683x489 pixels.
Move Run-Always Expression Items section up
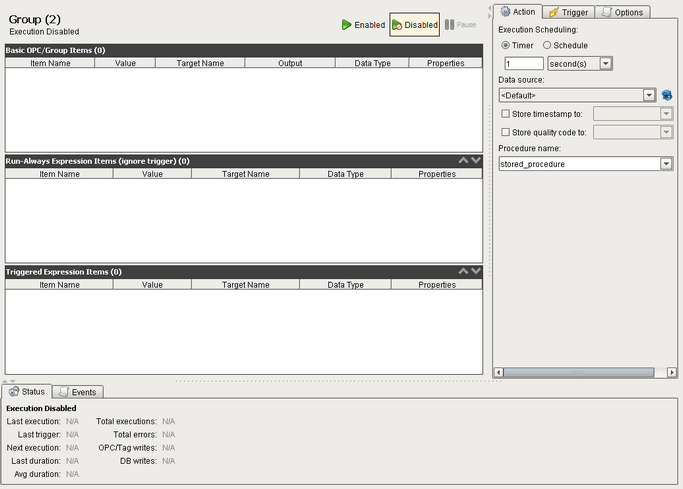[463, 161]
